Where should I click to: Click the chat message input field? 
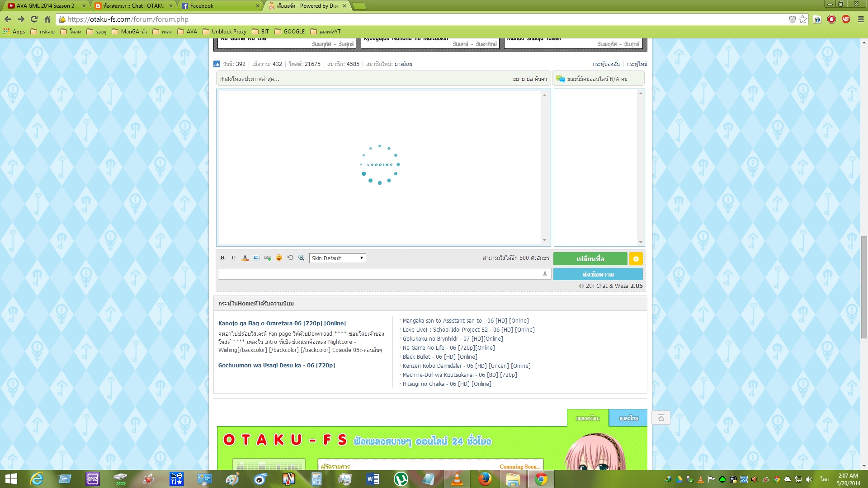[380, 274]
